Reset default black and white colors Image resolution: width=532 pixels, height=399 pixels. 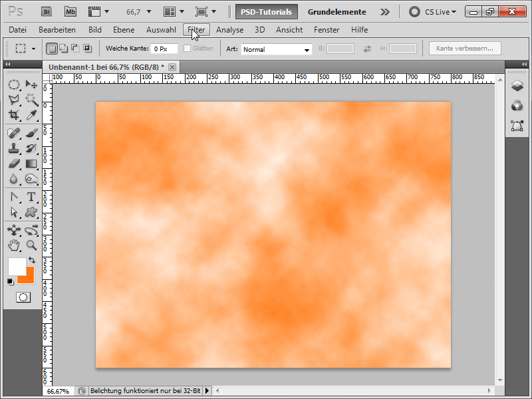[x=11, y=281]
